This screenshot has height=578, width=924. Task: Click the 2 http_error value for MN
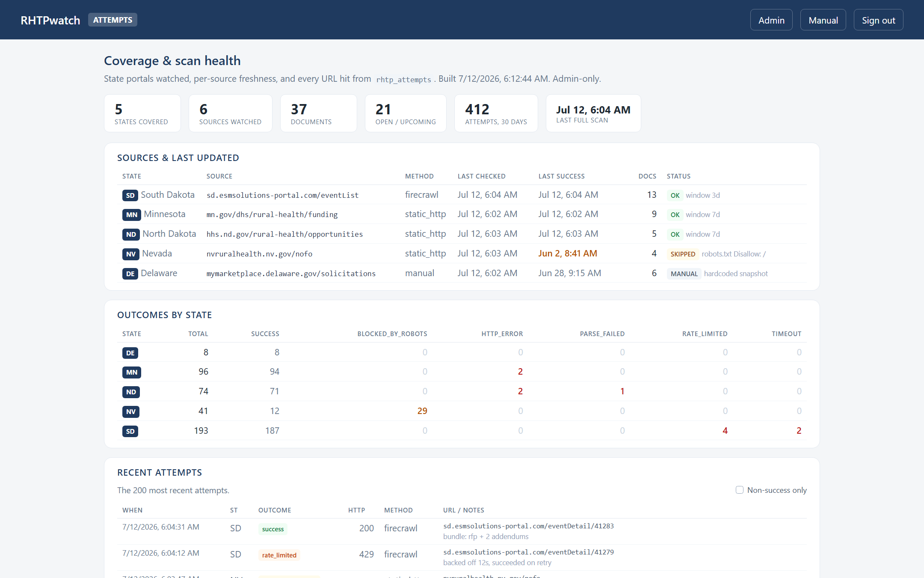tap(520, 372)
